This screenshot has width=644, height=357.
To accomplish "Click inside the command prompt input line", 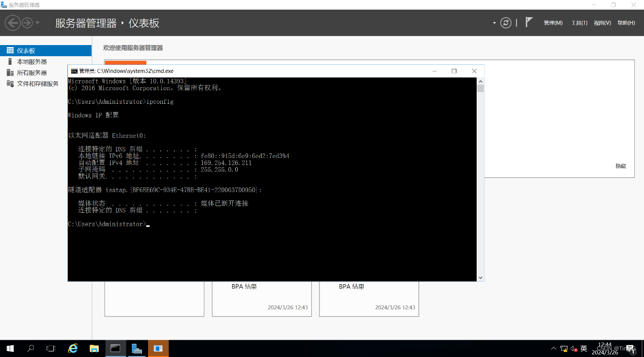I will point(149,224).
